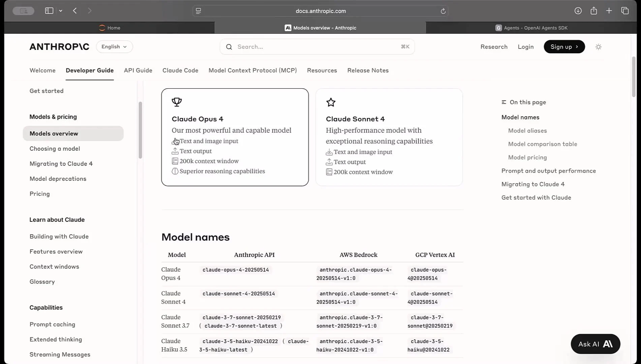Jump to Model aliases section link
641x364 pixels.
pyautogui.click(x=527, y=131)
